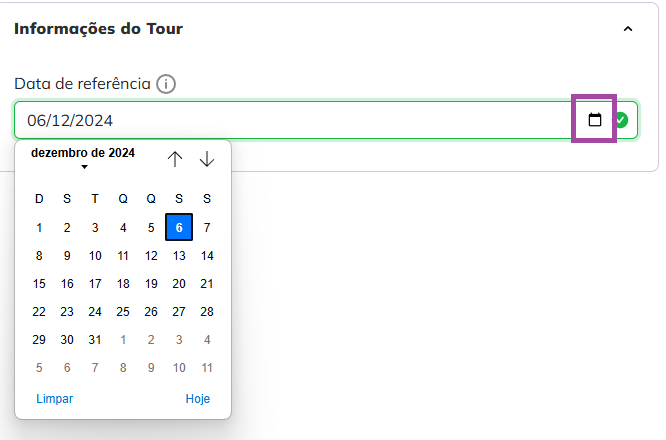
Task: Open the dezembro de 2024 month dropdown
Action: tap(83, 158)
